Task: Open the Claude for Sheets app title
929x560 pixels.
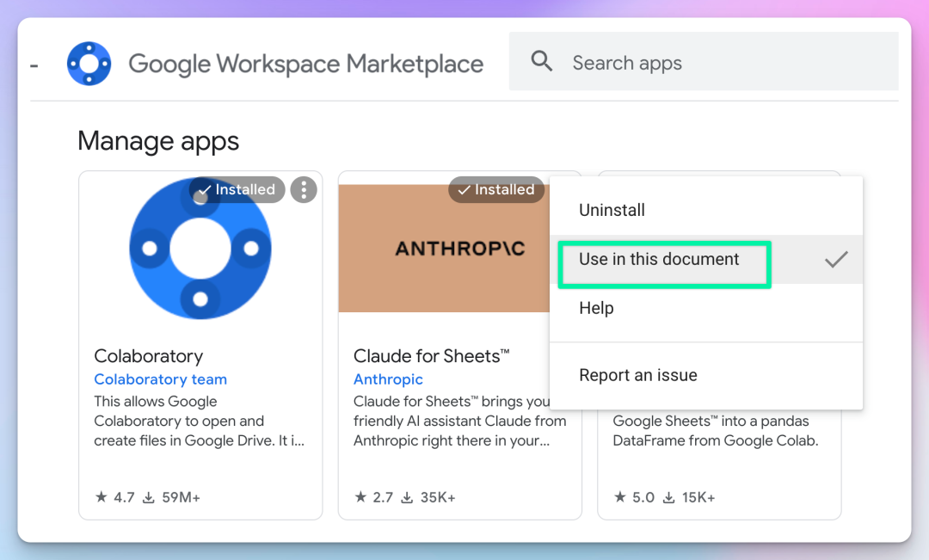Action: [432, 356]
